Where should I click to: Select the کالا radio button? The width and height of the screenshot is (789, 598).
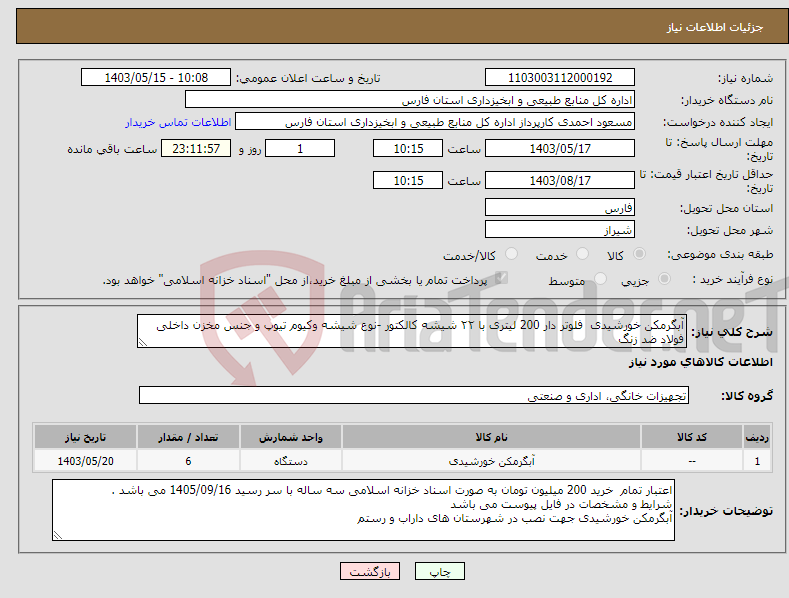tap(640, 254)
